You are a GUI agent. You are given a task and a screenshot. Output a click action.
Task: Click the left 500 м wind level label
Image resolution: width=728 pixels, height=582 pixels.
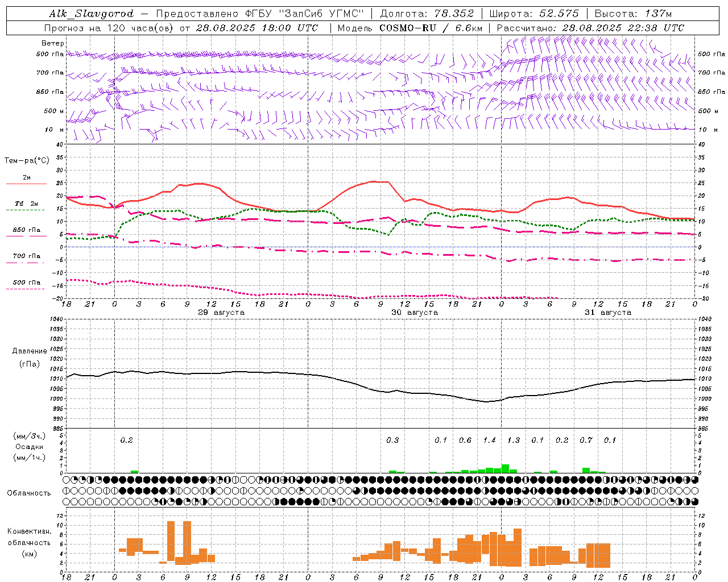54,111
